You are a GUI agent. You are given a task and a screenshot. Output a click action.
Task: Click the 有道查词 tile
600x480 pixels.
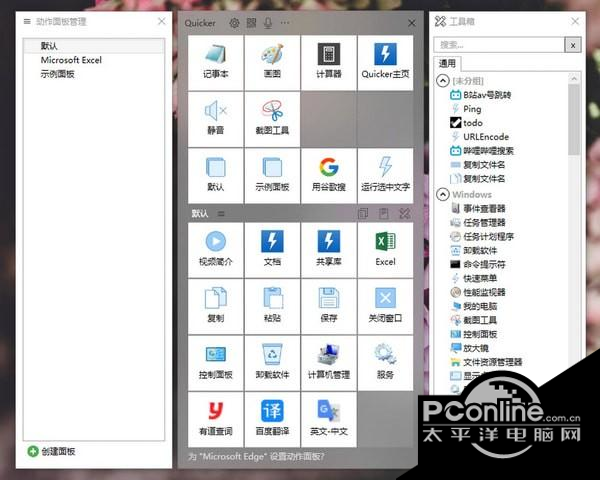tap(215, 420)
